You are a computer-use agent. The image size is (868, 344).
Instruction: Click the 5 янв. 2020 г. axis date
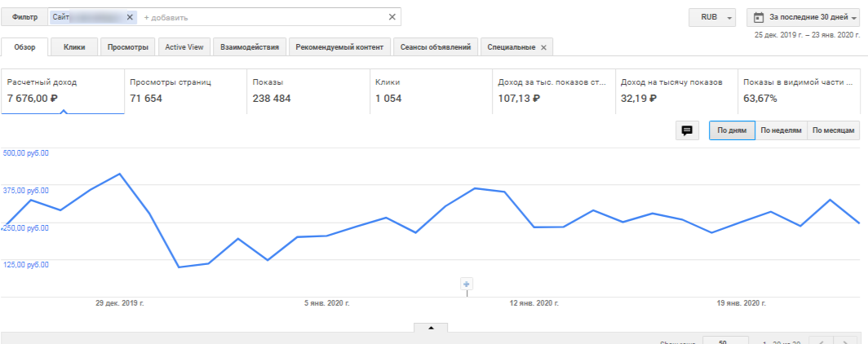(327, 303)
